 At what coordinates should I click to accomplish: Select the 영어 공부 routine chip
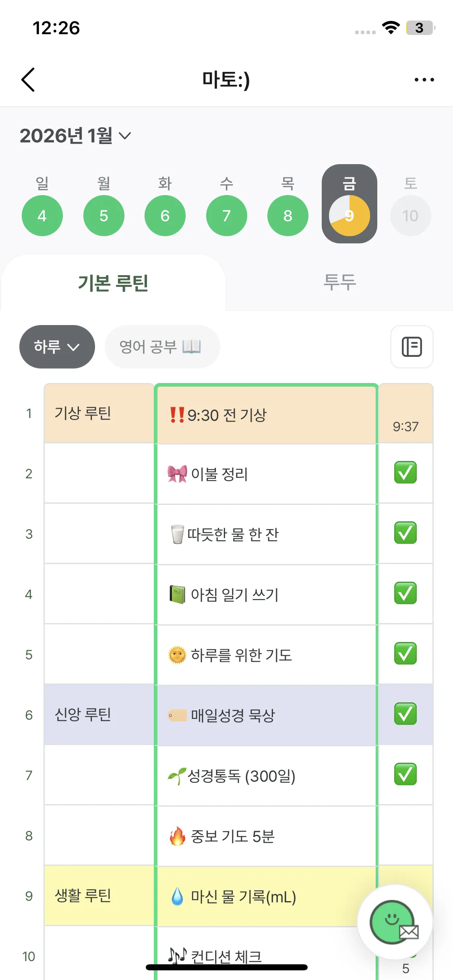click(x=162, y=347)
